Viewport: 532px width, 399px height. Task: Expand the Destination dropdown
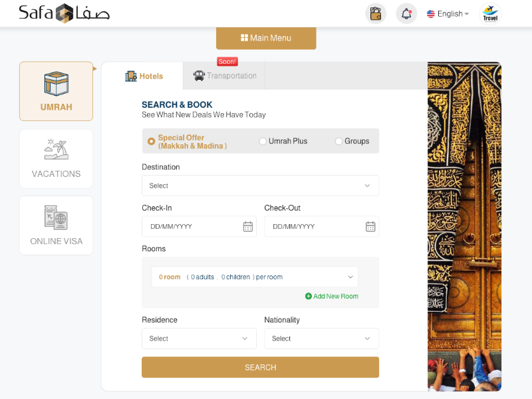(260, 186)
